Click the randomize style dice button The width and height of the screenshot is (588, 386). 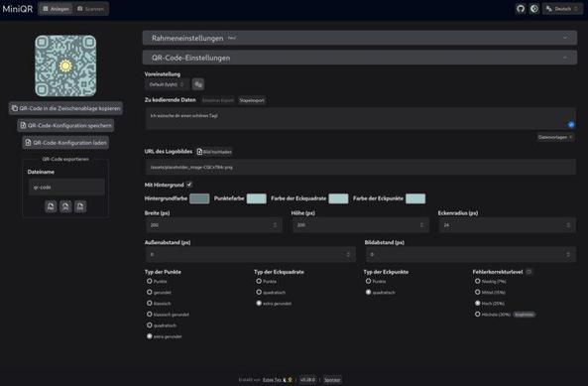pyautogui.click(x=198, y=84)
